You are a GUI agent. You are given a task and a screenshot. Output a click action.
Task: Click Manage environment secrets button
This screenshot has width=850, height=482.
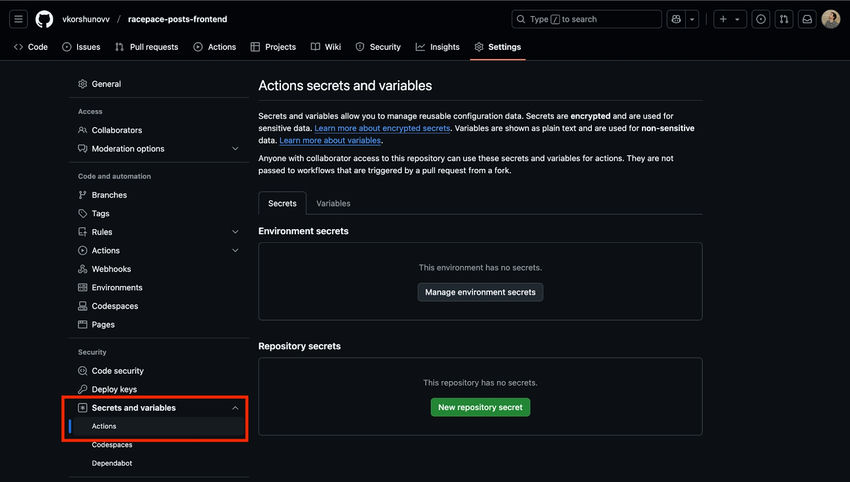pyautogui.click(x=480, y=292)
